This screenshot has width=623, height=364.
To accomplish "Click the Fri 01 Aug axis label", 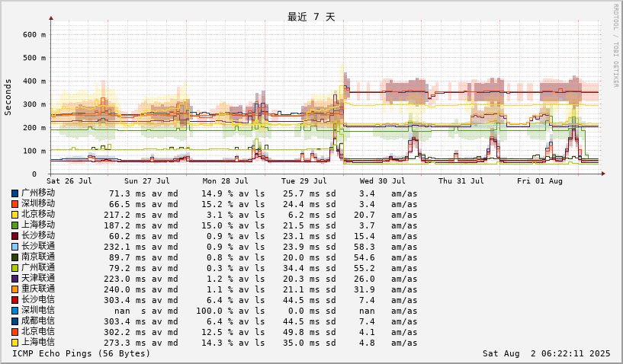I will tap(540, 181).
